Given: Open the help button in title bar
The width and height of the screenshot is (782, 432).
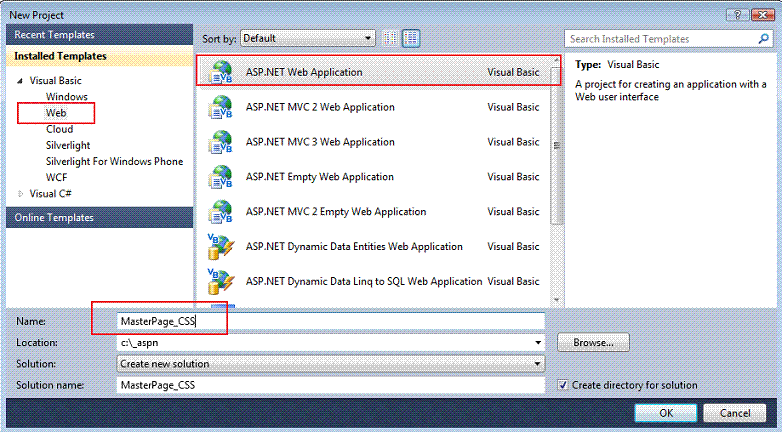Looking at the screenshot, I should [x=738, y=15].
